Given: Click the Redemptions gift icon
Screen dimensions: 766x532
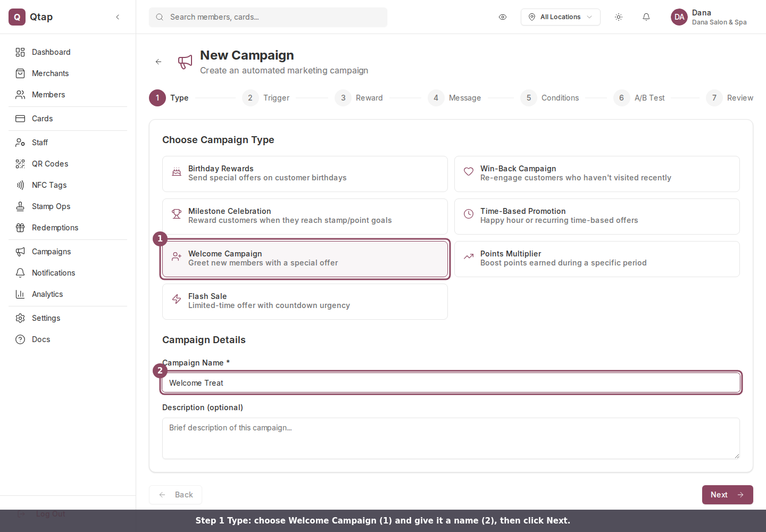Looking at the screenshot, I should 20,228.
